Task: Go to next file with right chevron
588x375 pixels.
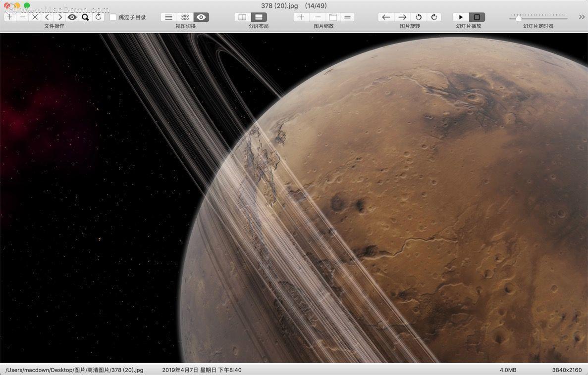Action: pyautogui.click(x=59, y=17)
